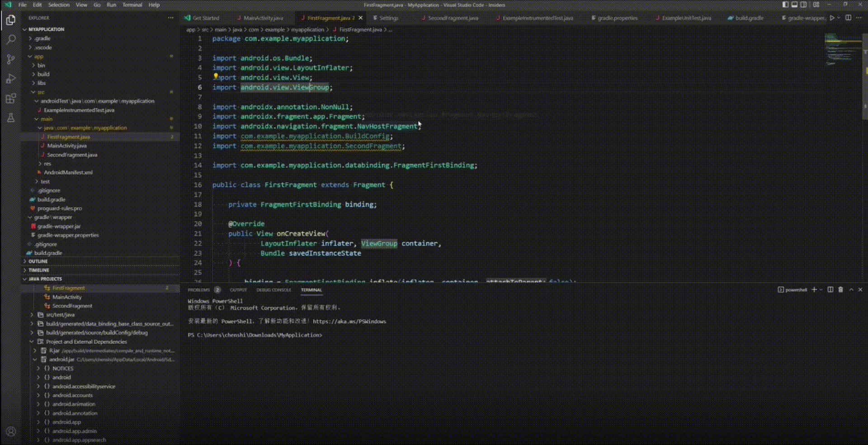Image resolution: width=868 pixels, height=445 pixels.
Task: Expand the .gradle folder
Action: click(x=42, y=38)
